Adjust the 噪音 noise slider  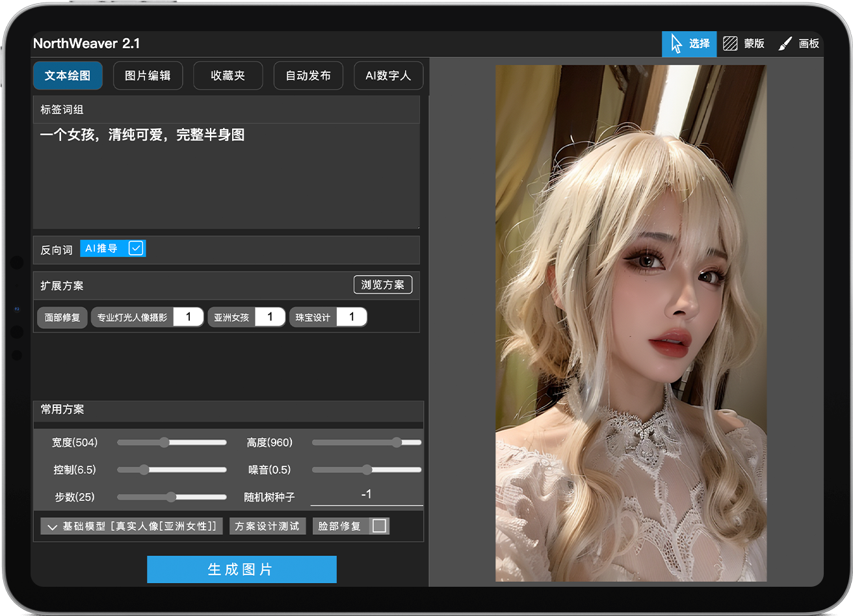pyautogui.click(x=367, y=470)
